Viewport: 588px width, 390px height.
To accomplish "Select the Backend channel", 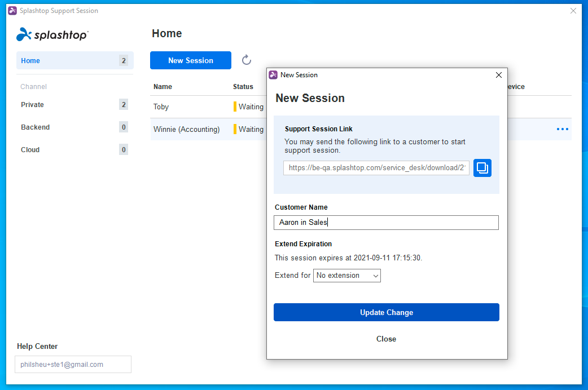I will 35,127.
